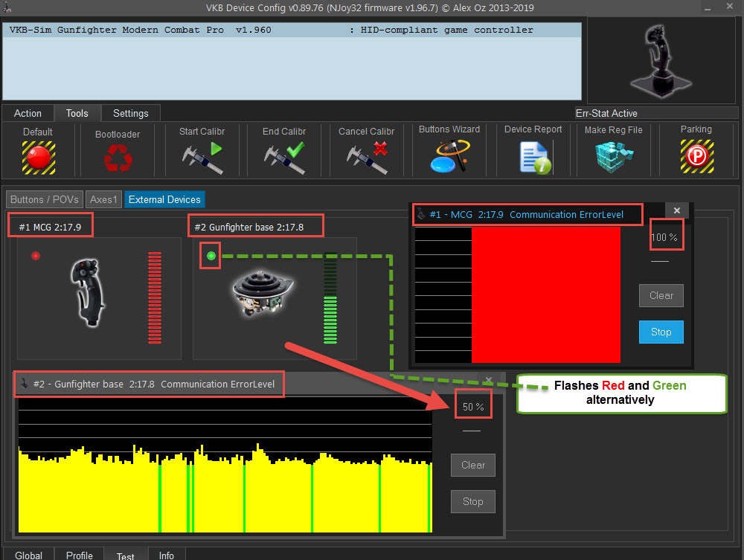Close the #1 MCG Communication ErrorLevel window

tap(677, 210)
